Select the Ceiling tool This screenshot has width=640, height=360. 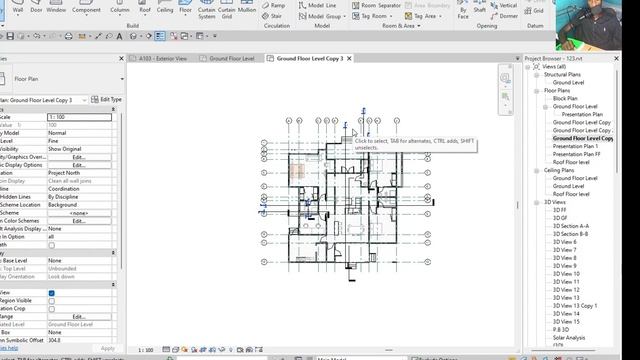tap(165, 7)
